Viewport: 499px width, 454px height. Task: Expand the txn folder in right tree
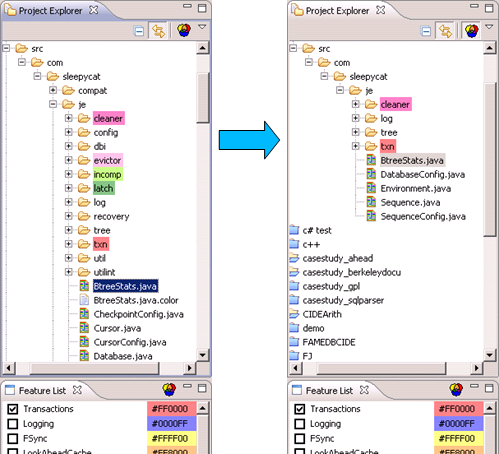pyautogui.click(x=356, y=146)
